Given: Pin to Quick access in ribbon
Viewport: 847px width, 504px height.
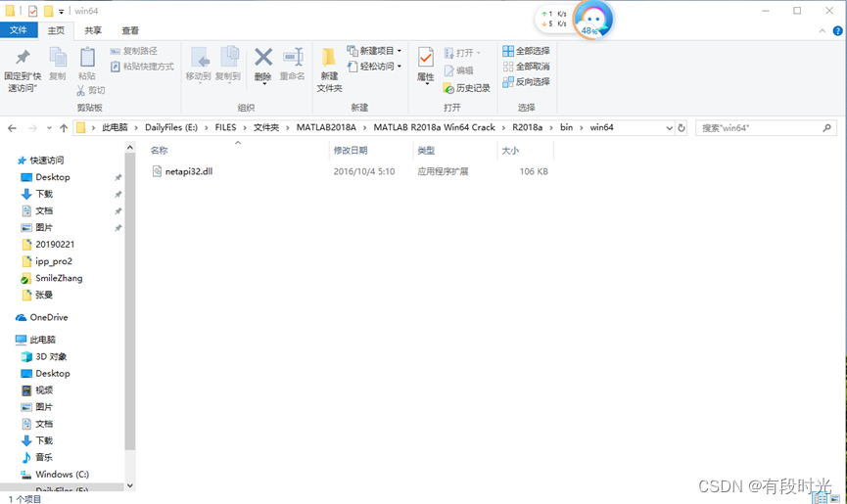Looking at the screenshot, I should 23,70.
